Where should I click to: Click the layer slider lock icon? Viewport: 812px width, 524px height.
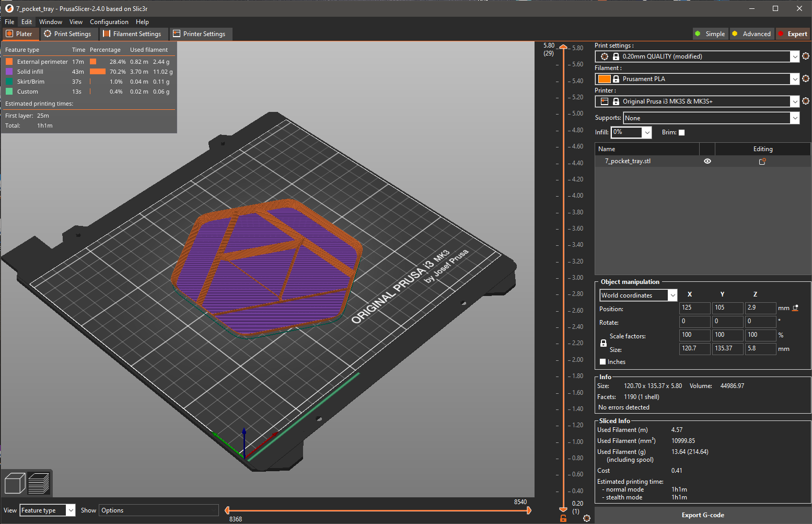tap(563, 518)
